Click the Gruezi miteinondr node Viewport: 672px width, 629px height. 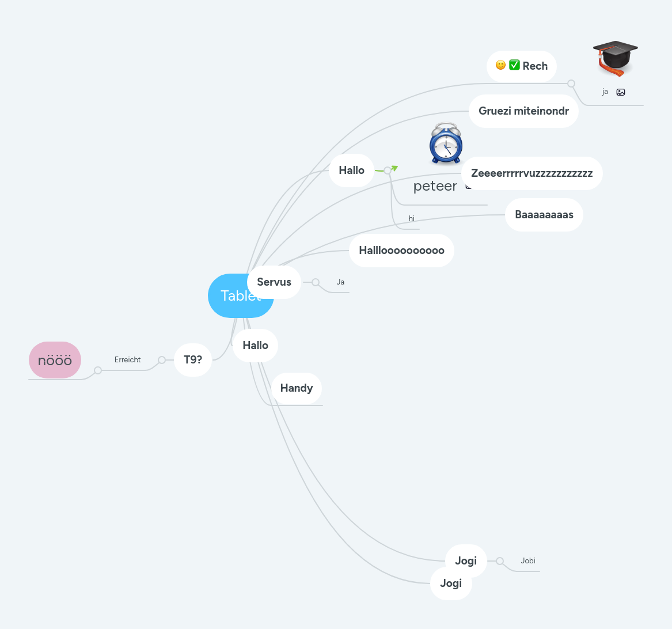click(523, 111)
